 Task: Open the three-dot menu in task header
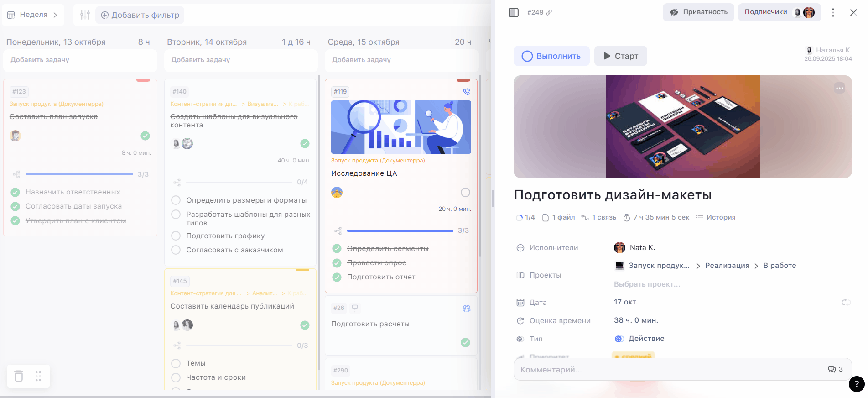click(833, 13)
